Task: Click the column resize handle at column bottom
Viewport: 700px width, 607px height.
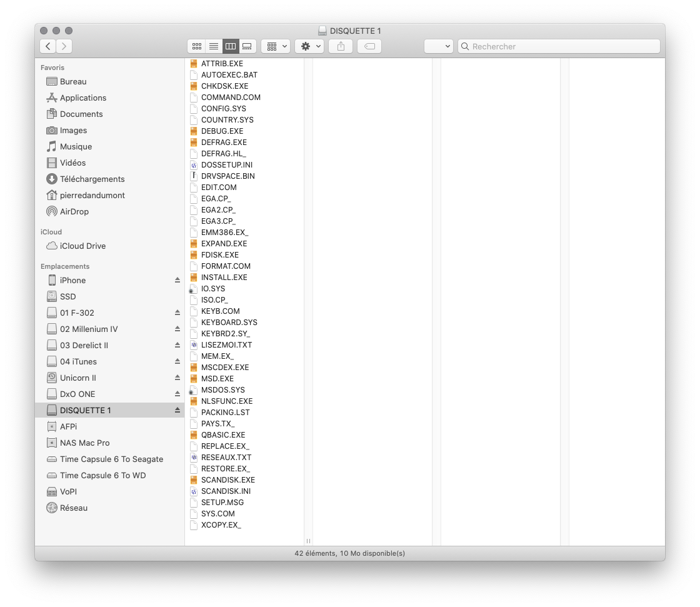Action: pyautogui.click(x=308, y=541)
